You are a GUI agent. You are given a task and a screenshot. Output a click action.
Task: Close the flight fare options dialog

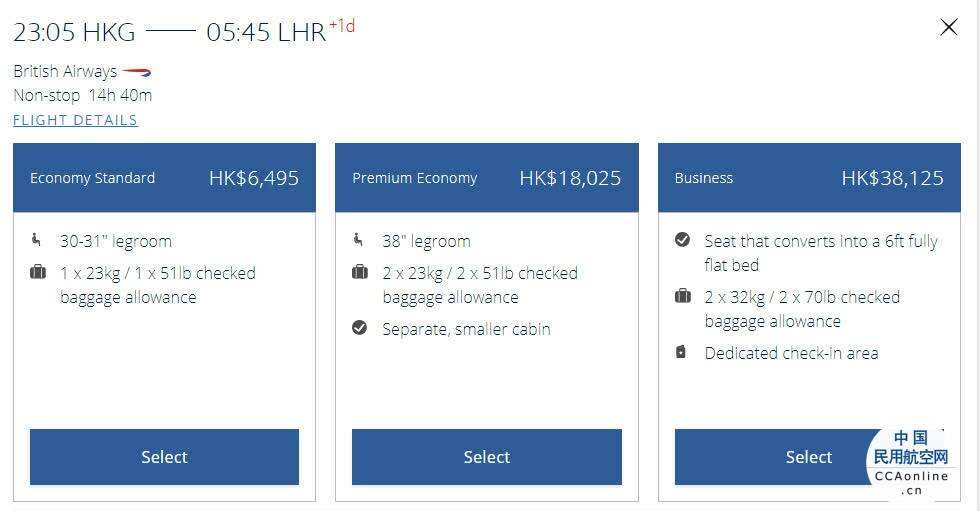(x=948, y=27)
